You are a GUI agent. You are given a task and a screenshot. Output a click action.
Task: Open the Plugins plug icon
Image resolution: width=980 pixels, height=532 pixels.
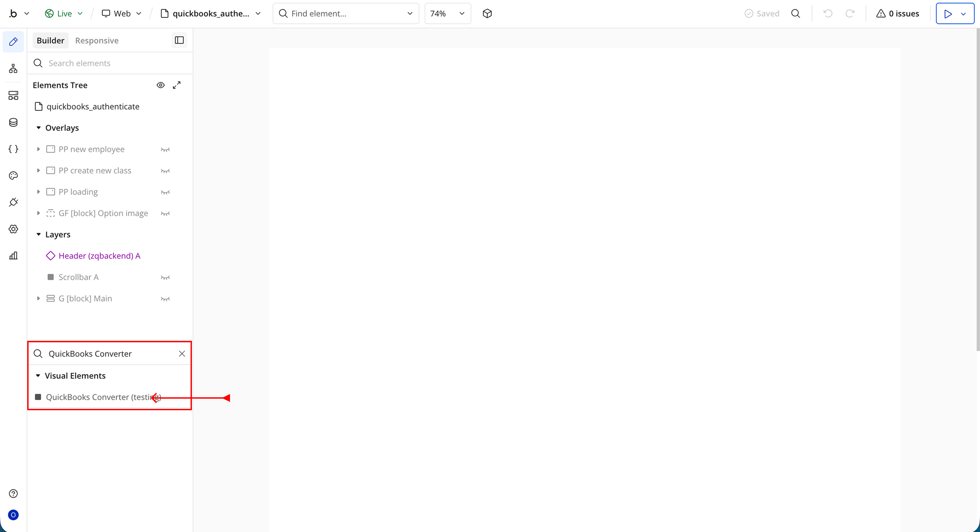click(x=13, y=202)
